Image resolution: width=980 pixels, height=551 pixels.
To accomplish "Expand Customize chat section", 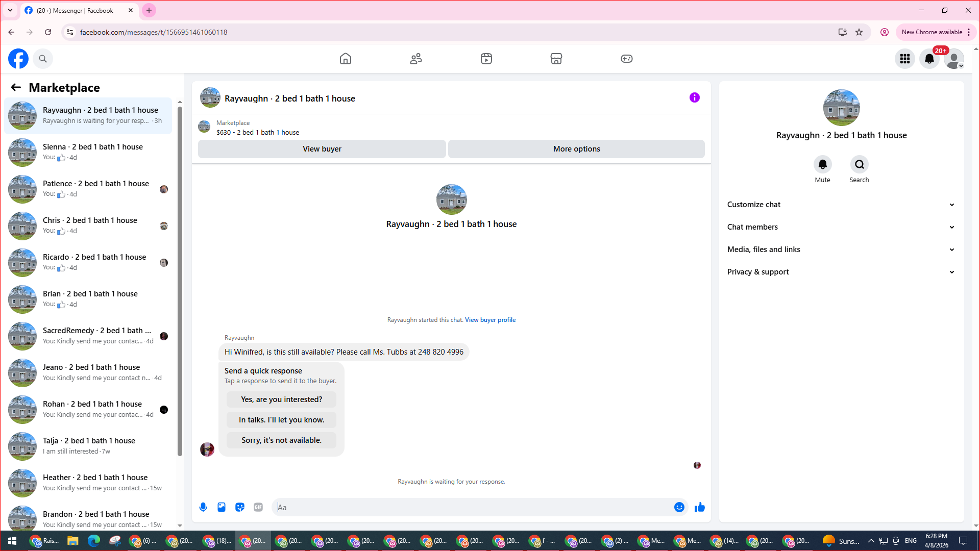I will pyautogui.click(x=841, y=205).
